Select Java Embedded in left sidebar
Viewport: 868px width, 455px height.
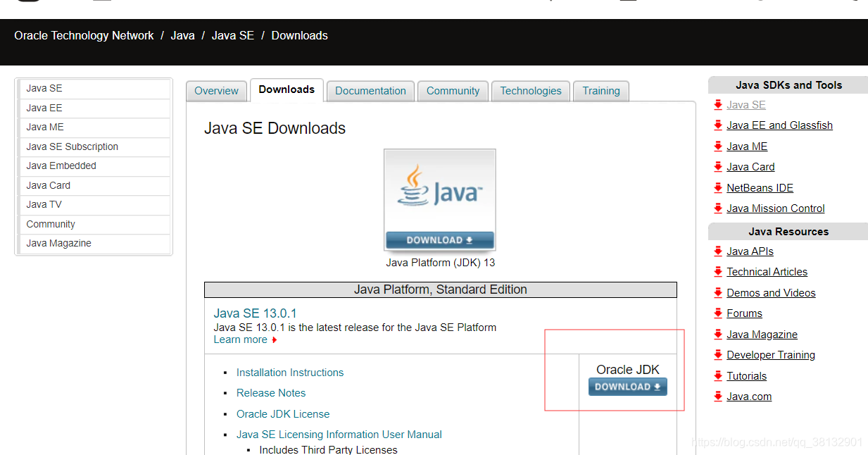pyautogui.click(x=94, y=166)
